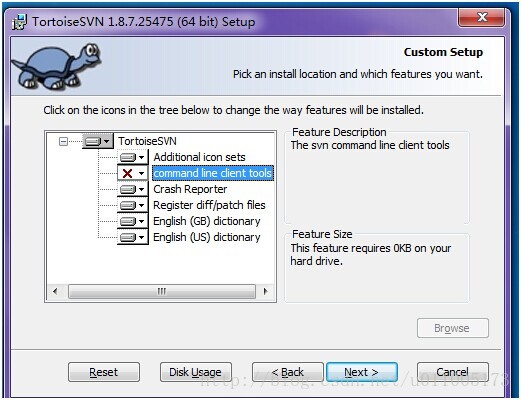Select Additional icon sets feature
Viewport: 521px width, 400px height.
199,157
